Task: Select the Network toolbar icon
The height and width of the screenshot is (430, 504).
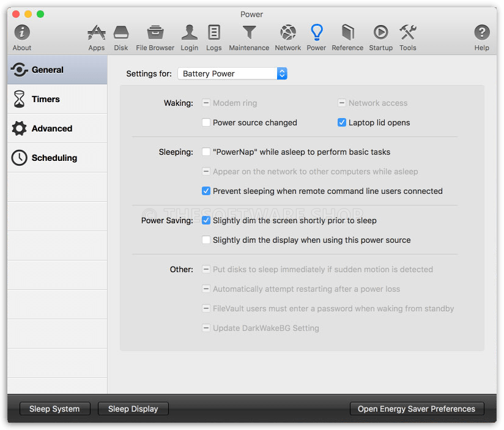Action: [x=287, y=37]
